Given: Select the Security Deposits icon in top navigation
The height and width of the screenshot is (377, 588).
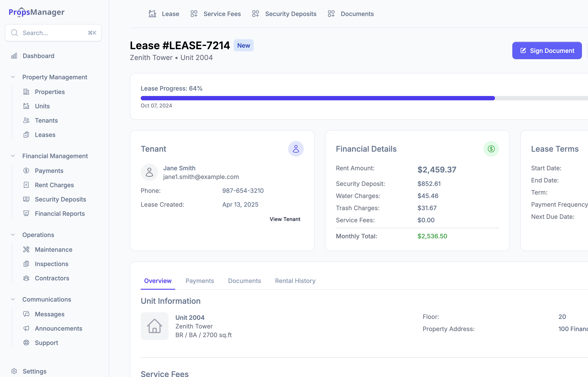Looking at the screenshot, I should click(x=255, y=14).
